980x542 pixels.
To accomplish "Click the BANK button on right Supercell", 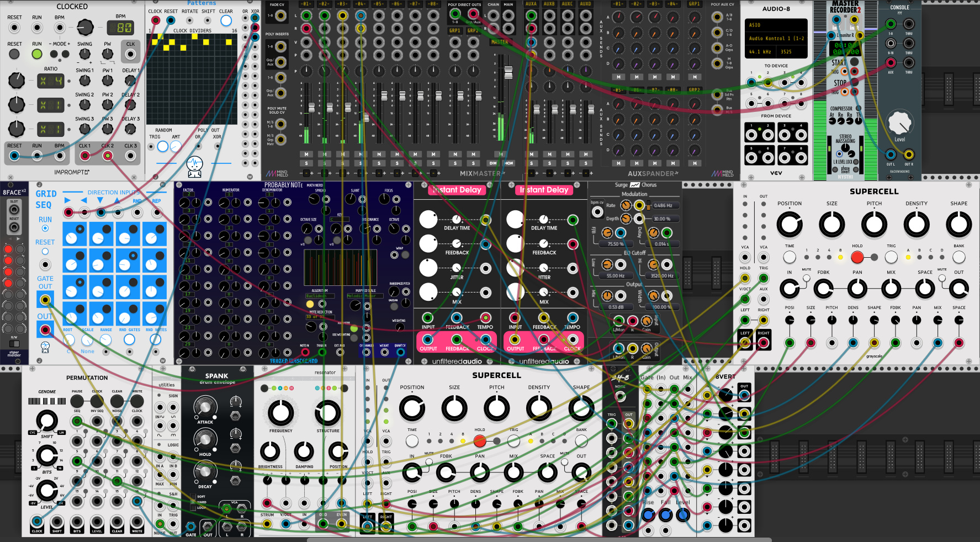I will tap(959, 257).
